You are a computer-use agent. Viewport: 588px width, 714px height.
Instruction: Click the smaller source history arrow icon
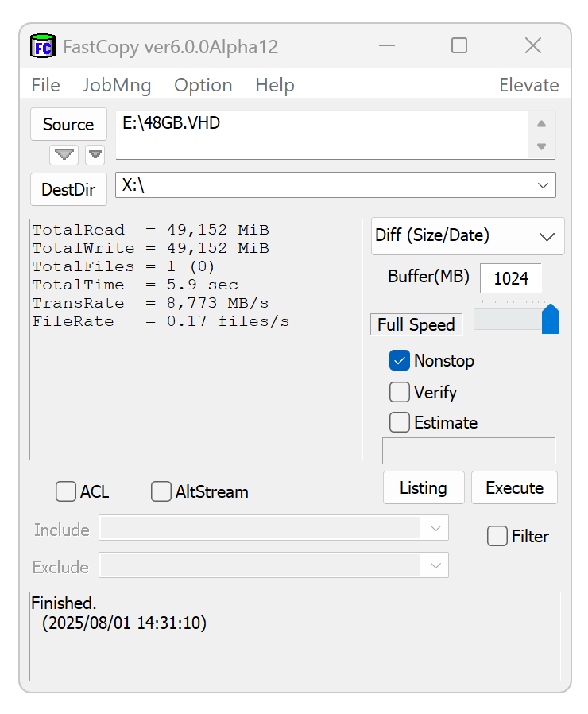point(95,154)
